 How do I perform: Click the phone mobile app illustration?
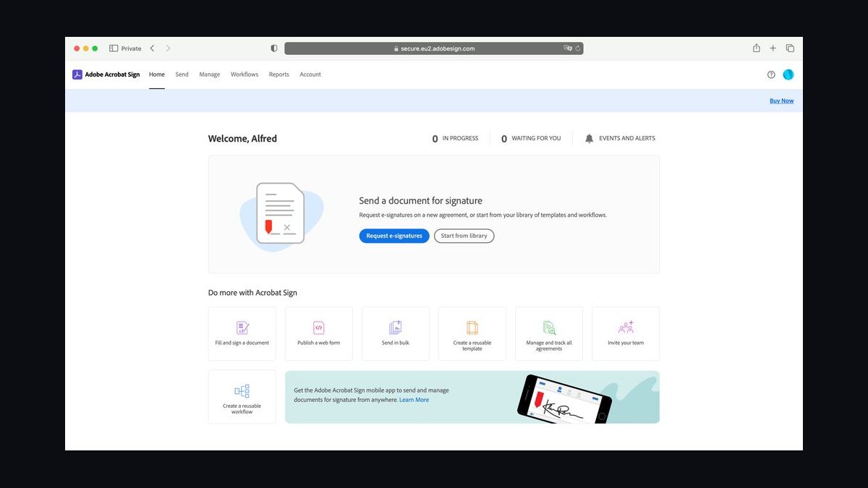pos(564,398)
